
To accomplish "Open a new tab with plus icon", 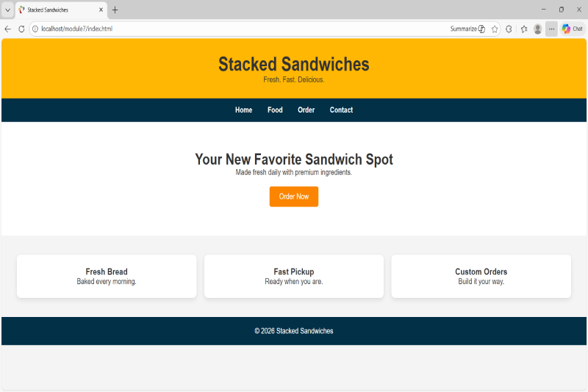I will coord(115,10).
